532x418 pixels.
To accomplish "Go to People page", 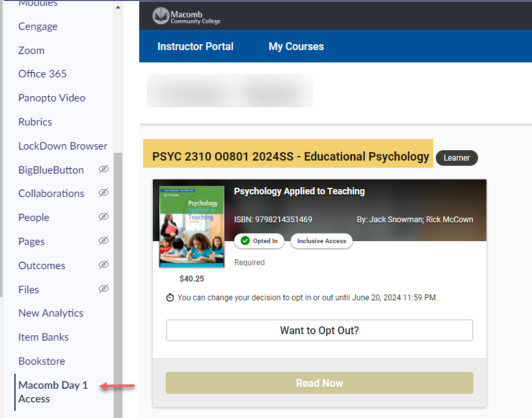I will tap(34, 218).
